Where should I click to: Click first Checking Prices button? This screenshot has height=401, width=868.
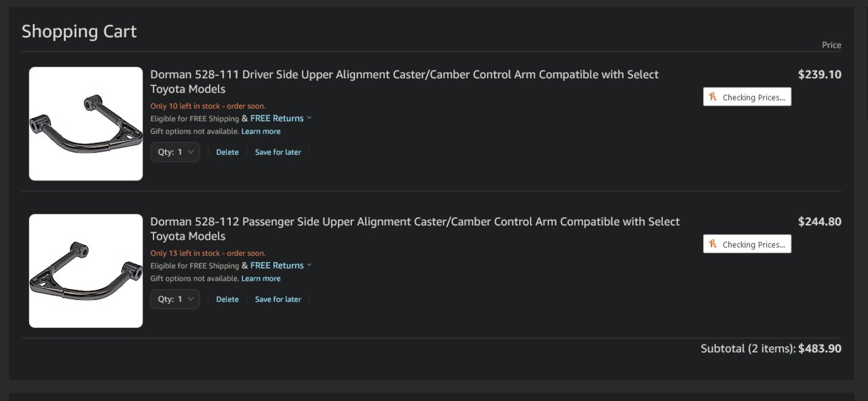(x=747, y=97)
